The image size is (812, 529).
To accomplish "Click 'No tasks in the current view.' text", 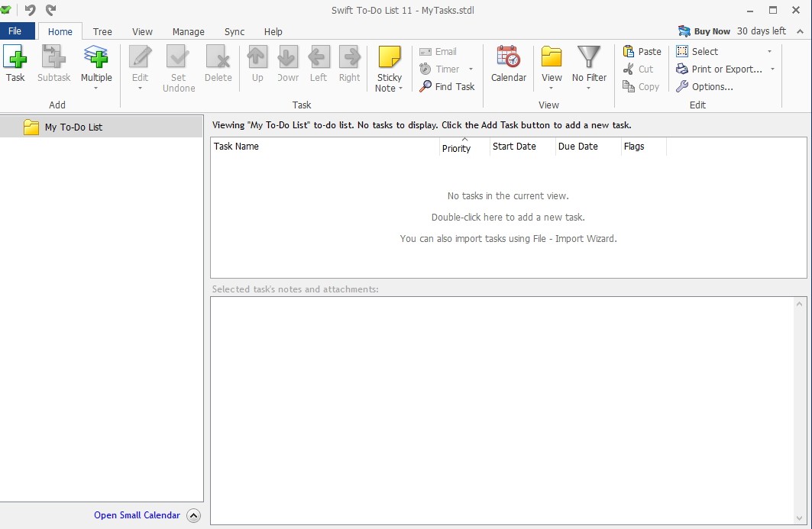I will point(508,195).
